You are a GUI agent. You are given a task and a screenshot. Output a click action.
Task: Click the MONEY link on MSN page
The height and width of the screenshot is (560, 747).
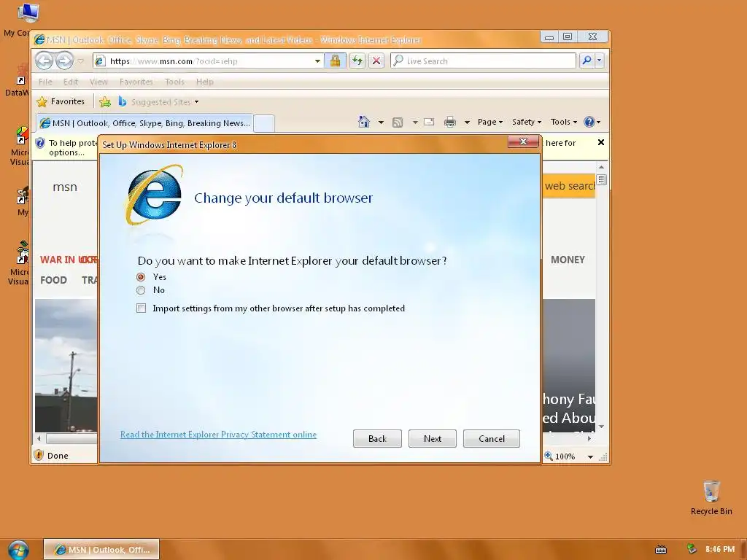click(568, 260)
